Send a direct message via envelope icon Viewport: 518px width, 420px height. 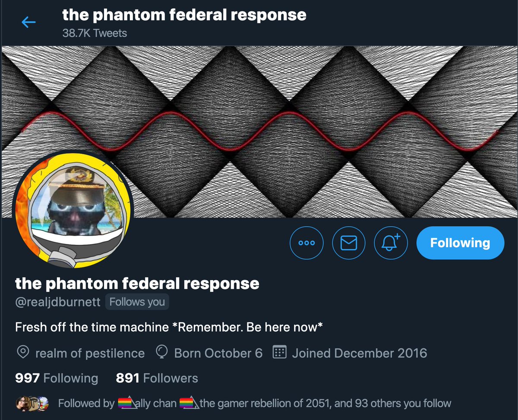[x=349, y=243]
